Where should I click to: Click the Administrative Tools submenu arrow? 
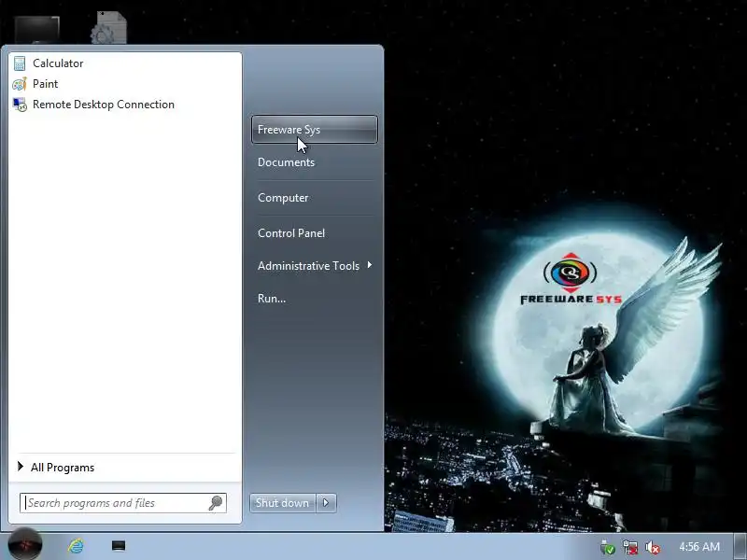[x=370, y=265]
